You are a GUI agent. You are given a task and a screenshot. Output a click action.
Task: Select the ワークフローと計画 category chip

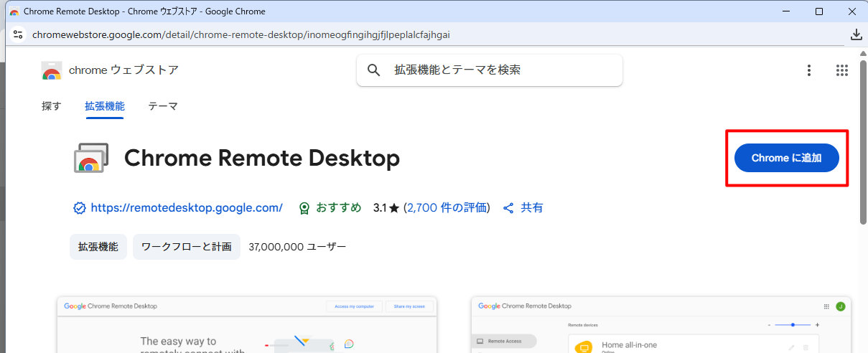[x=187, y=247]
